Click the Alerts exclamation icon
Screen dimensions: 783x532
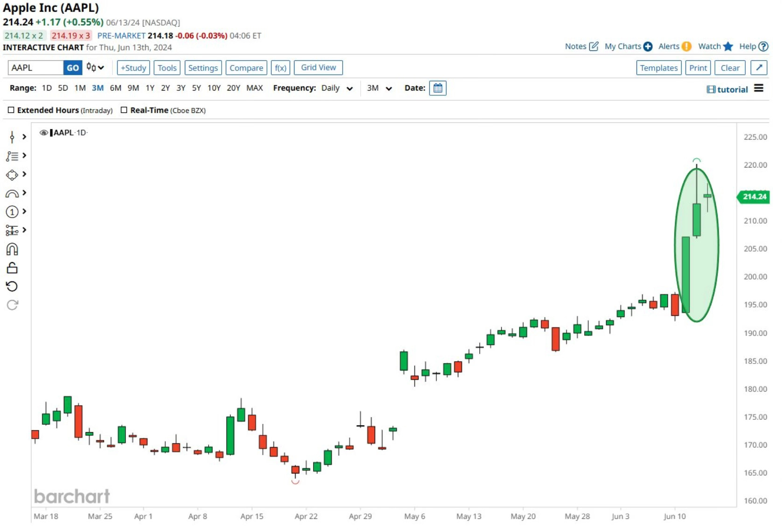click(x=686, y=46)
